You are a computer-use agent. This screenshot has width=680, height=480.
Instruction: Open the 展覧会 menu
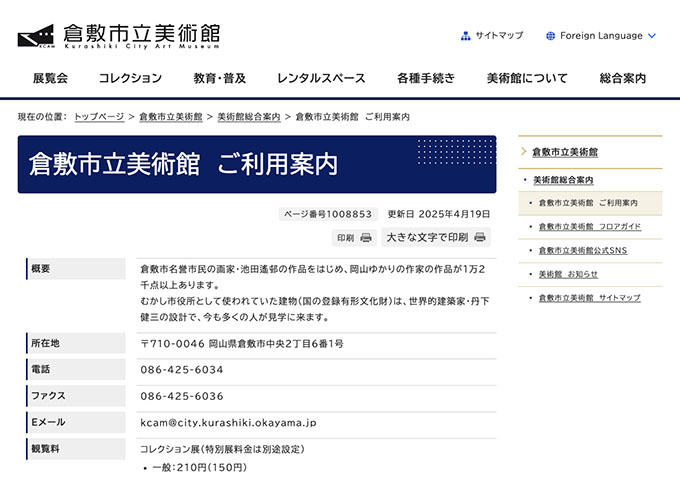pyautogui.click(x=50, y=78)
